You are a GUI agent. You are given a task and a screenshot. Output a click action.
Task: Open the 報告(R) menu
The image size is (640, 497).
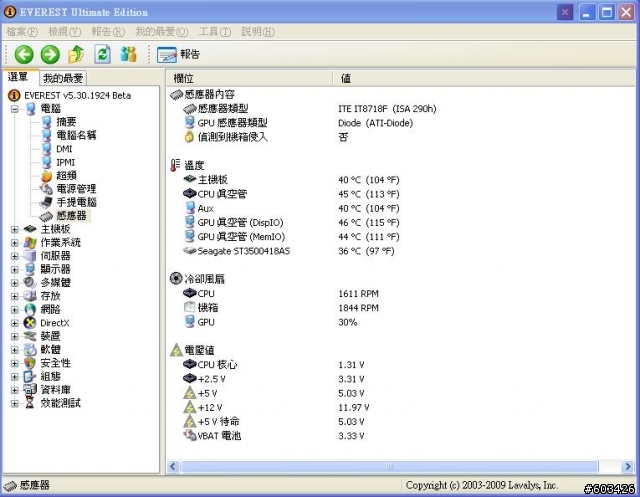click(108, 31)
